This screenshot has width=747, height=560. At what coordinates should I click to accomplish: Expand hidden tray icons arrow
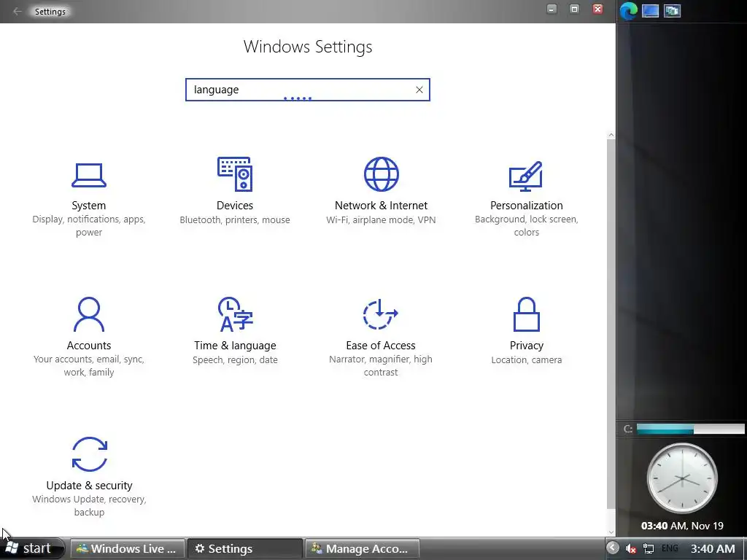coord(613,548)
